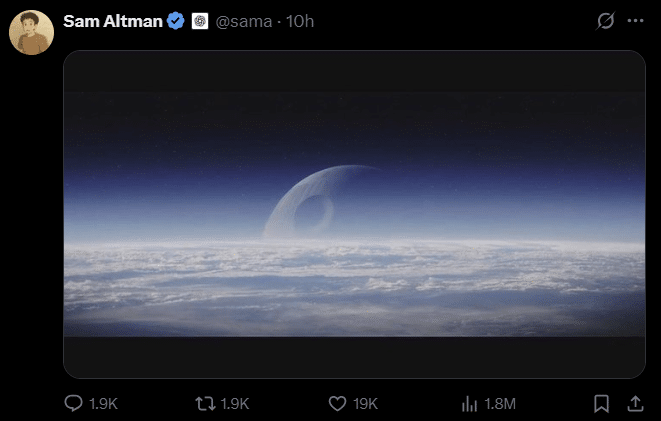This screenshot has width=661, height=421.
Task: Open the share post upload icon
Action: [635, 403]
